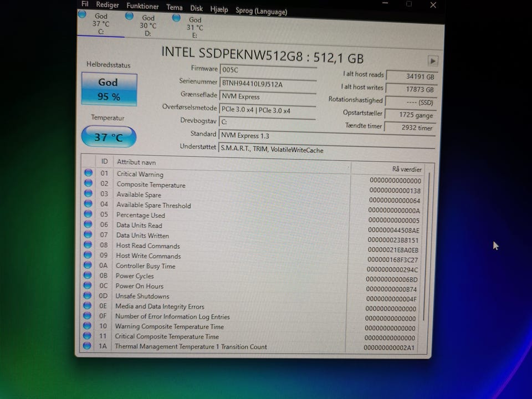Open the Hjælp menu
The width and height of the screenshot is (532, 399).
pyautogui.click(x=219, y=9)
